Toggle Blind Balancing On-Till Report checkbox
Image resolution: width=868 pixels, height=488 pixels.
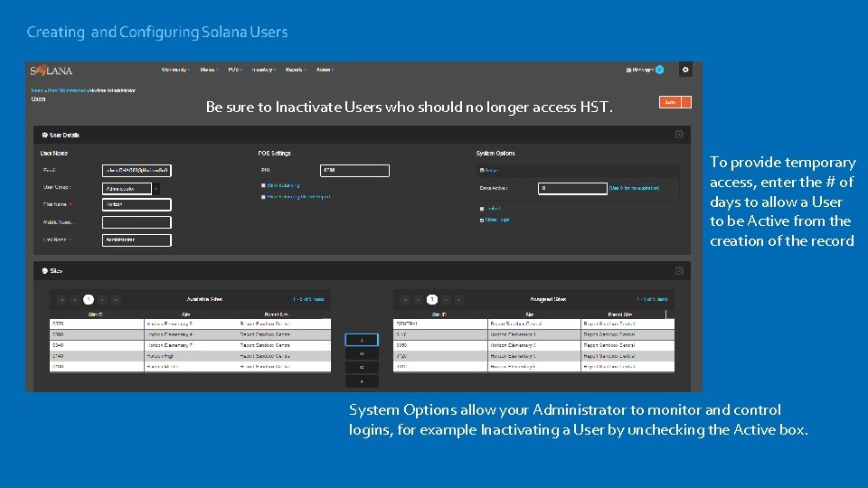click(263, 197)
